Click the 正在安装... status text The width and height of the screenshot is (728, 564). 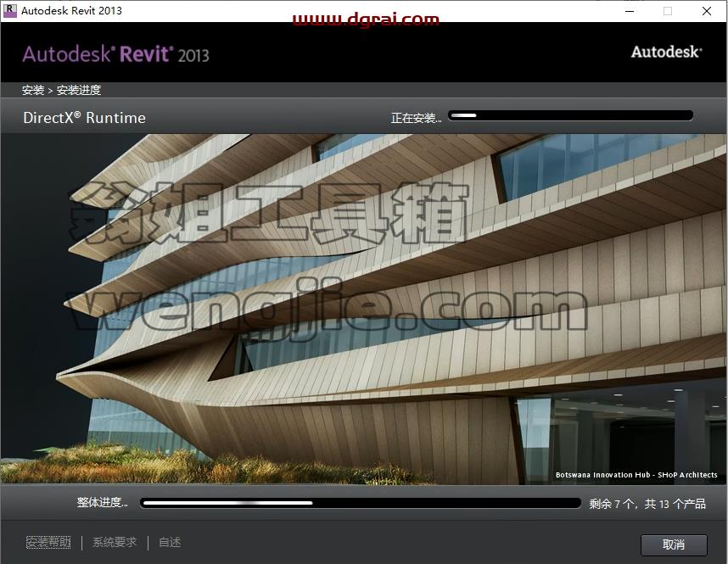[x=416, y=118]
